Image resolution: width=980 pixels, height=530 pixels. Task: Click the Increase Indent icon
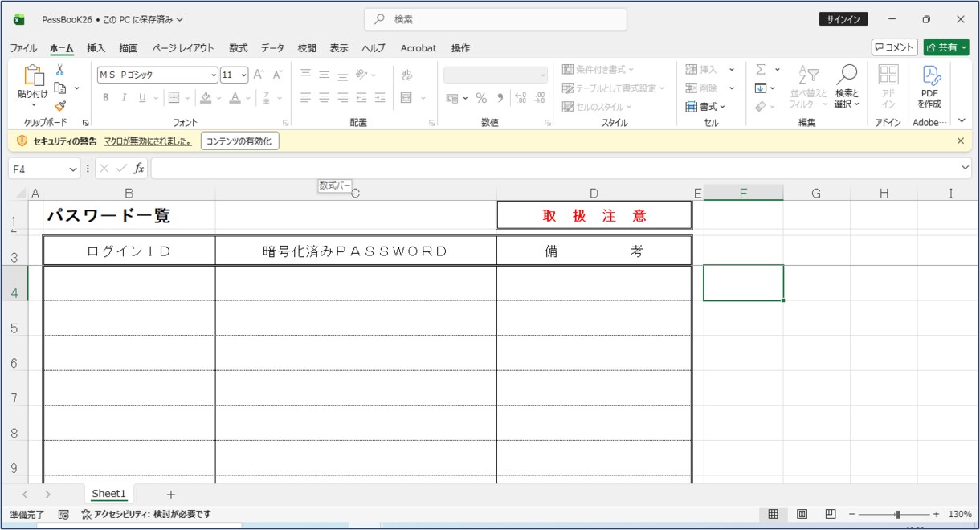pos(380,98)
